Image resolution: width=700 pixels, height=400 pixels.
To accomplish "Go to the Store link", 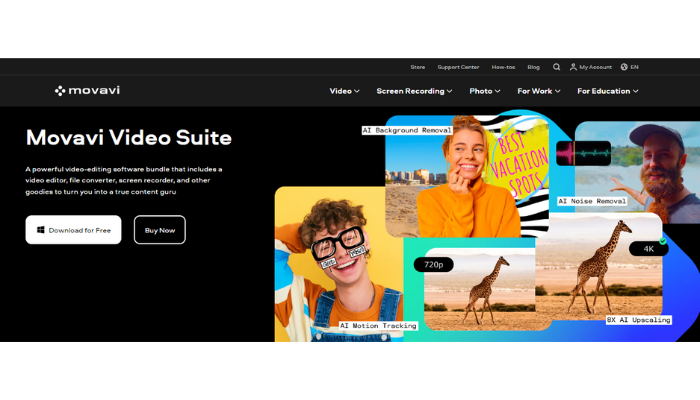I will [418, 67].
